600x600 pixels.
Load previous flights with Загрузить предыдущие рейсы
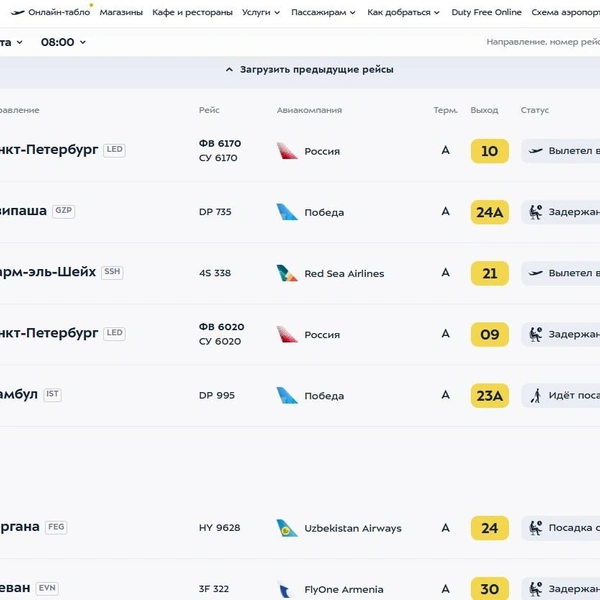310,70
